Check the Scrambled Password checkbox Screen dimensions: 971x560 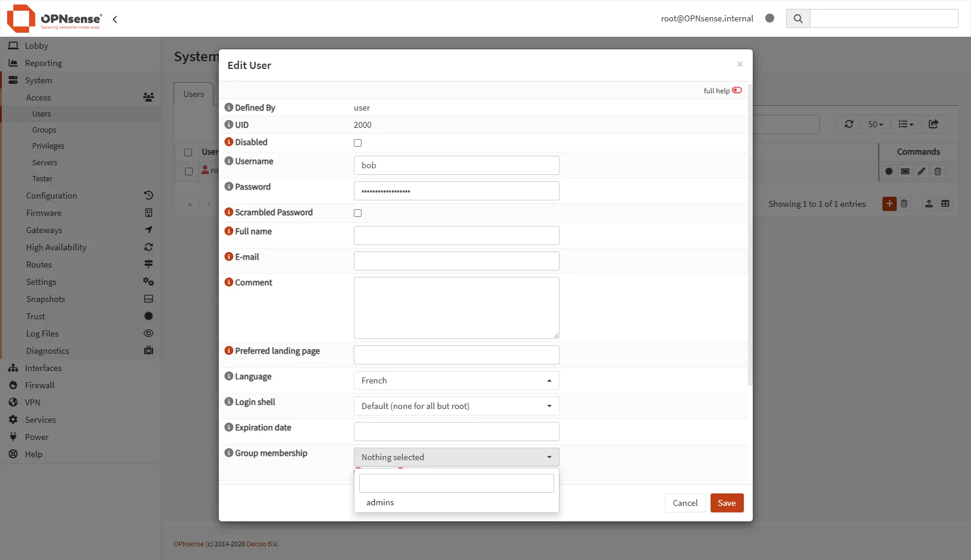357,213
